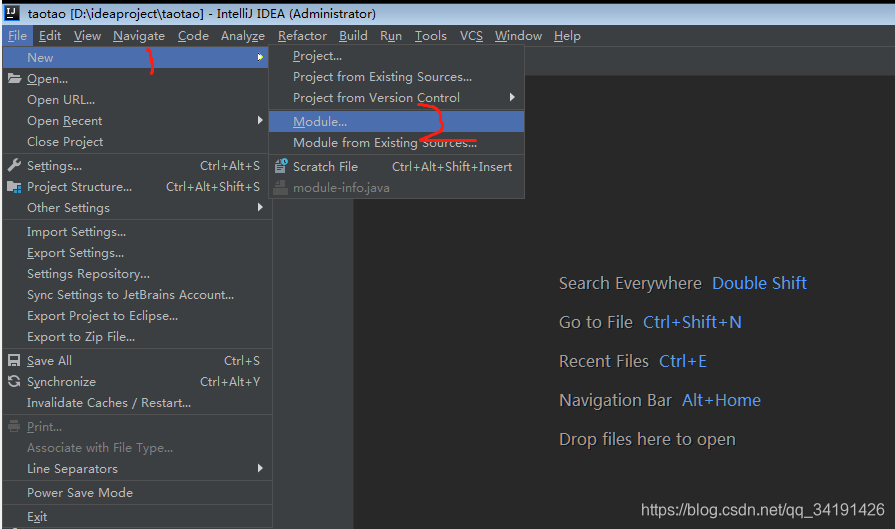Open the Window menu
Viewport: 895px width, 529px height.
point(518,35)
